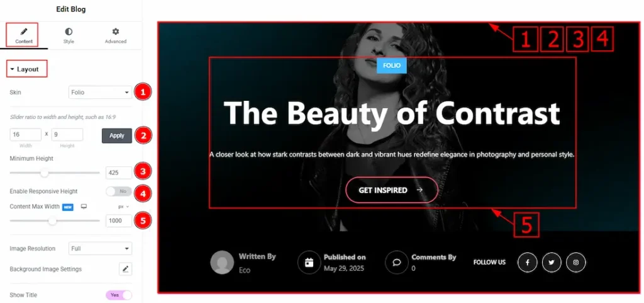Click the blue FOLIO category badge
The image size is (644, 303).
pyautogui.click(x=391, y=66)
